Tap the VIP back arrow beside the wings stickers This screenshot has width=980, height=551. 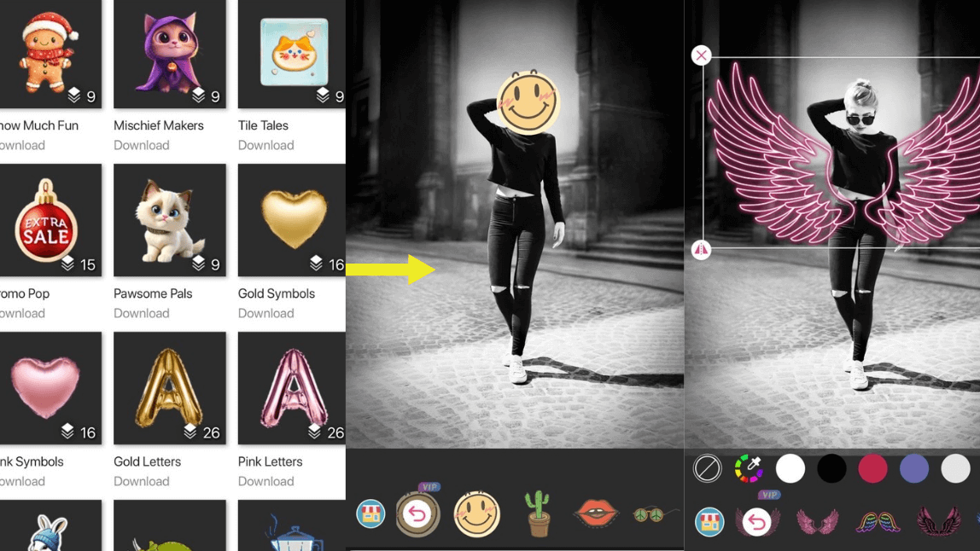click(757, 520)
